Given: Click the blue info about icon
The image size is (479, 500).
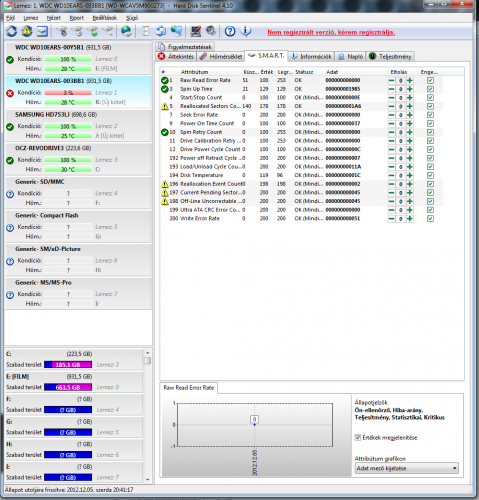Looking at the screenshot, I should 246,31.
